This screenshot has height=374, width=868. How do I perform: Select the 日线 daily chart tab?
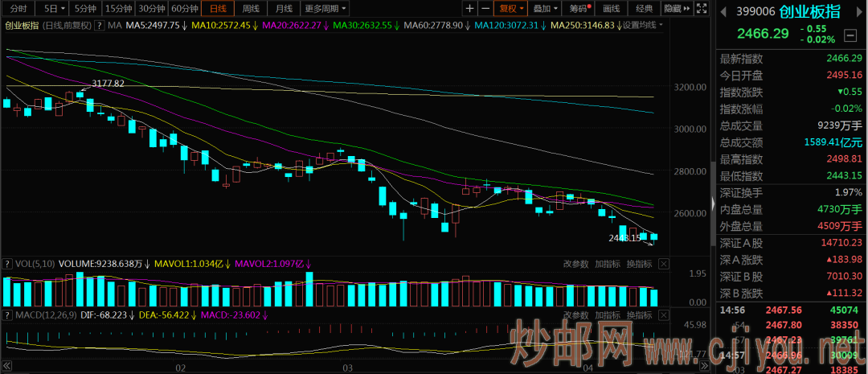218,8
